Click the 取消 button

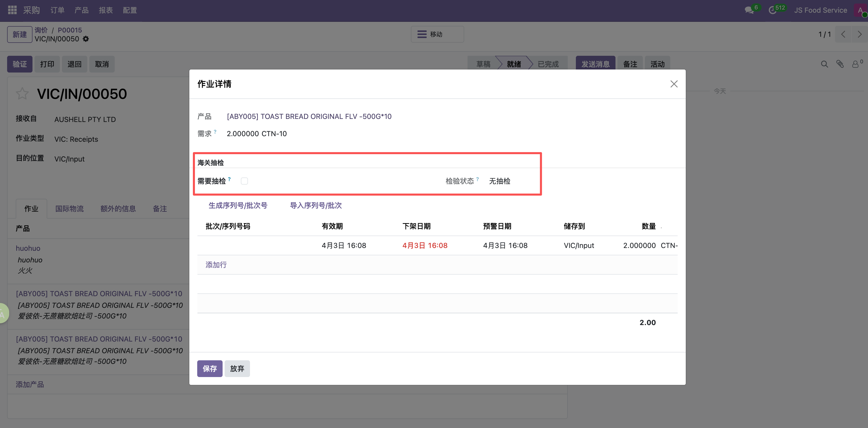pyautogui.click(x=102, y=64)
